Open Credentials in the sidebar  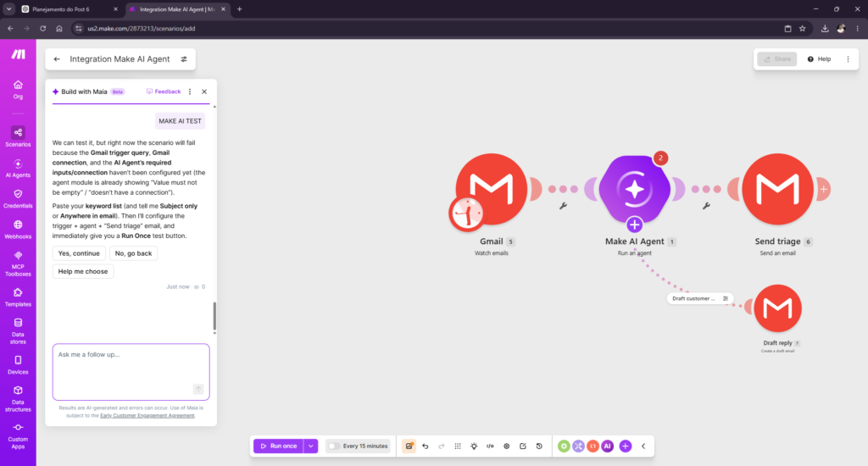pyautogui.click(x=18, y=199)
